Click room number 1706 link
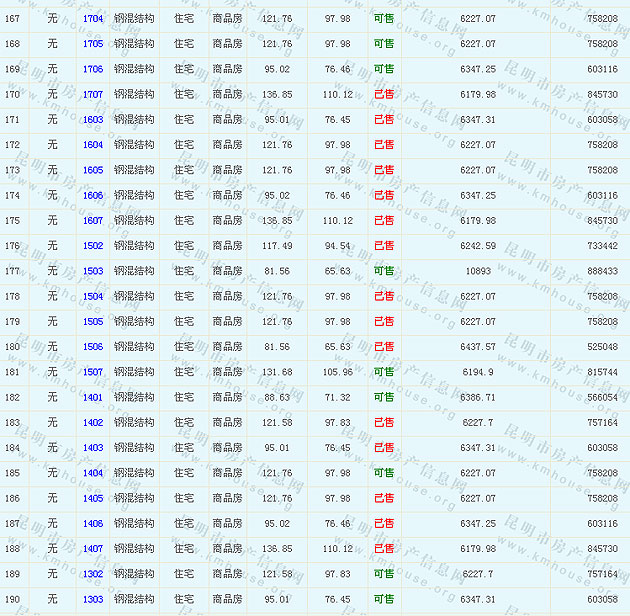The height and width of the screenshot is (616, 630). (x=93, y=69)
